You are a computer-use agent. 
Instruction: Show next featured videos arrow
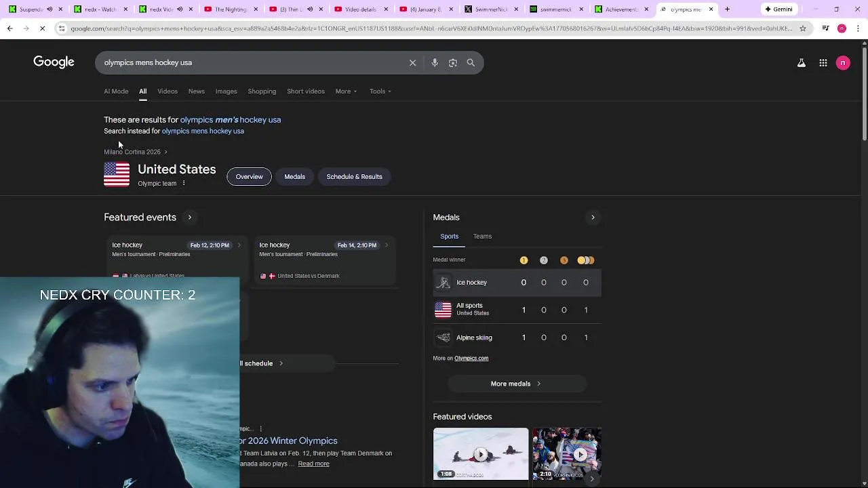(x=592, y=479)
